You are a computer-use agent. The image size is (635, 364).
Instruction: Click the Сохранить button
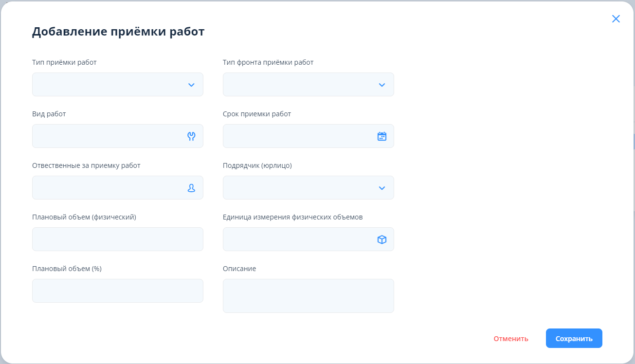coord(574,339)
